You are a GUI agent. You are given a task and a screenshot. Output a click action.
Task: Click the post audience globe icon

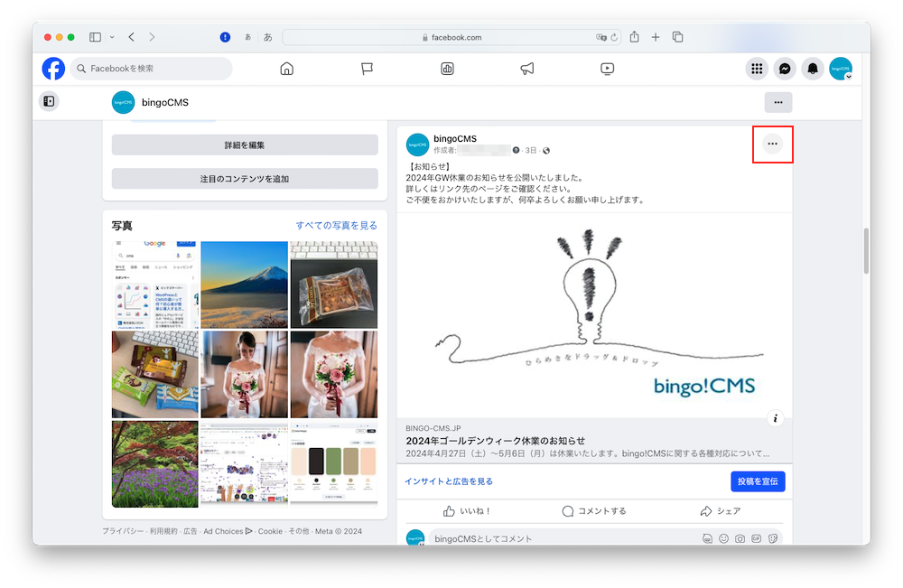pos(546,151)
